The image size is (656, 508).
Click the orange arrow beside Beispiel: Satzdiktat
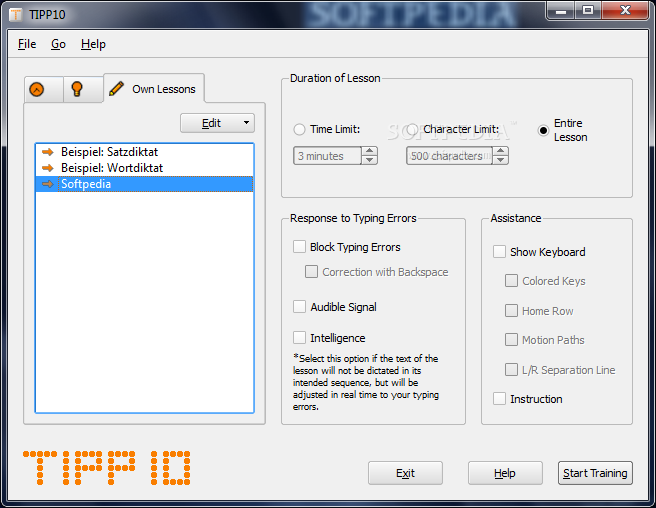pos(48,152)
